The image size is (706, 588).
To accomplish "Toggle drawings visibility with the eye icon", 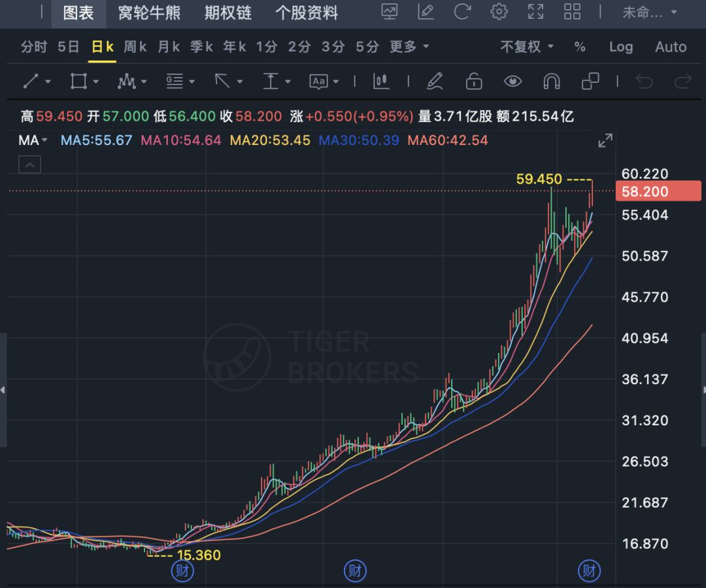I will [513, 81].
